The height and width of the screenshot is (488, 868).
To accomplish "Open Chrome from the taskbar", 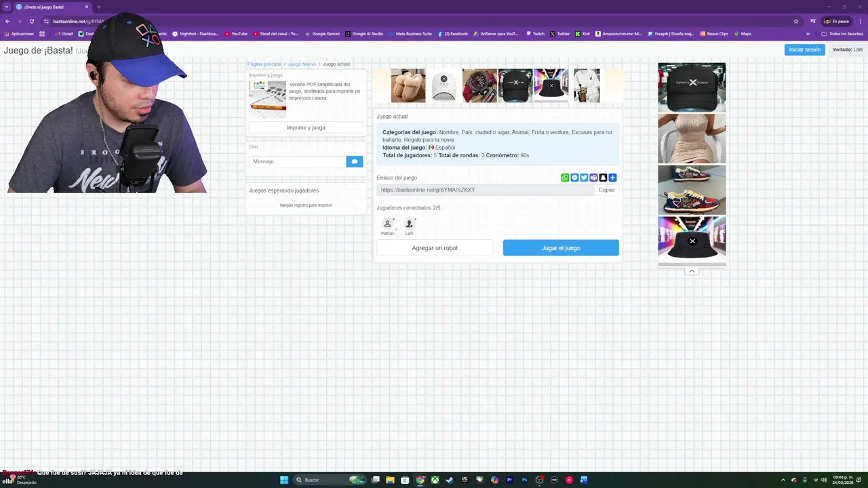I will 420,480.
